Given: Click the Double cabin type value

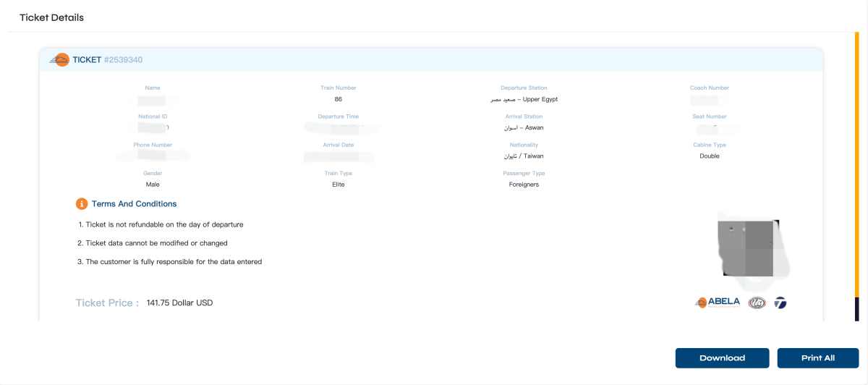Looking at the screenshot, I should click(x=709, y=156).
